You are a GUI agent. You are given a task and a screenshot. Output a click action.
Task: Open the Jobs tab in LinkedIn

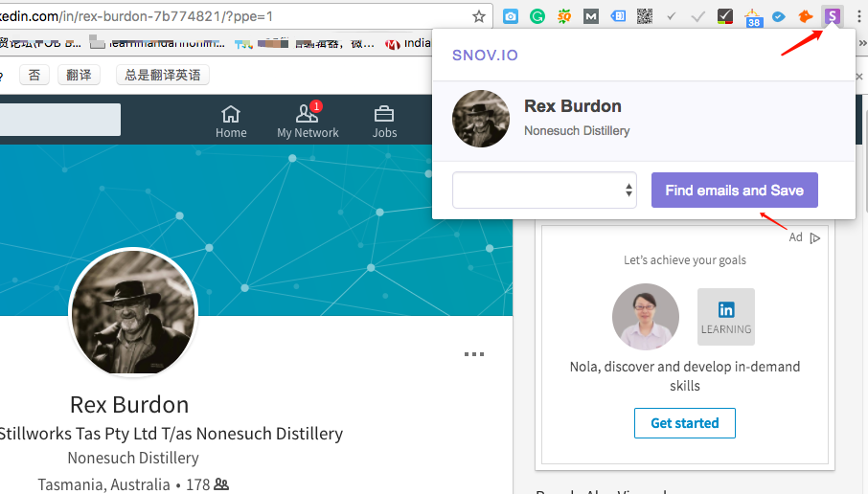(384, 122)
